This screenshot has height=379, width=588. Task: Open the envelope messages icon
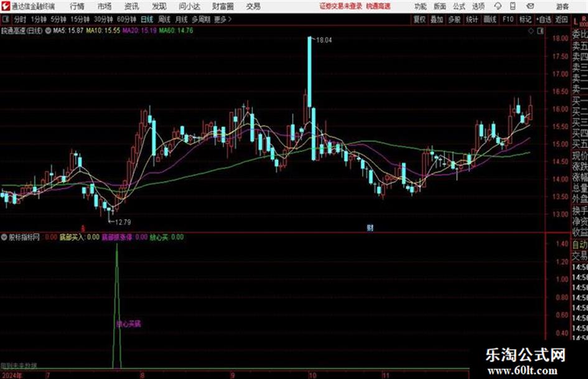tap(530, 6)
